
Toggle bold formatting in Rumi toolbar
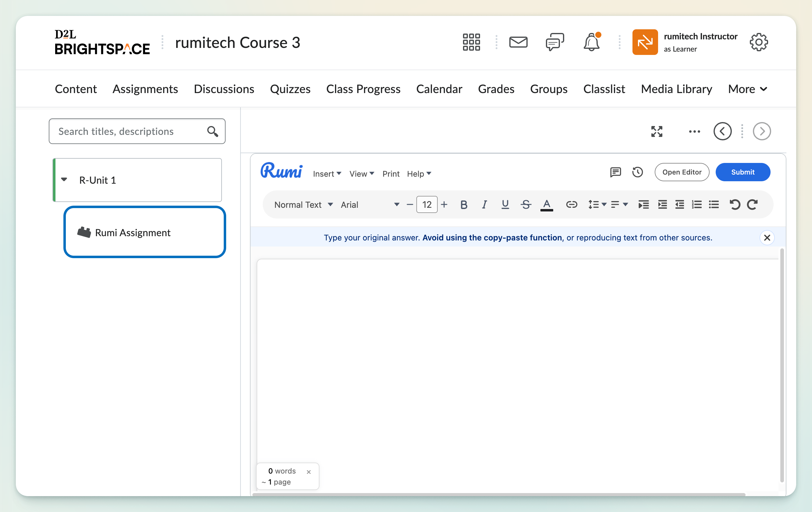464,204
